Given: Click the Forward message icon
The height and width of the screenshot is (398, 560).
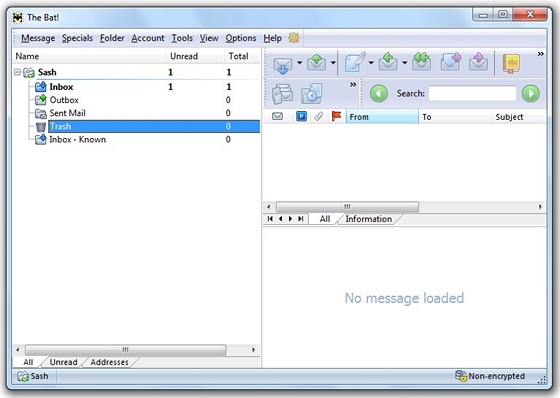Looking at the screenshot, I should tap(451, 62).
